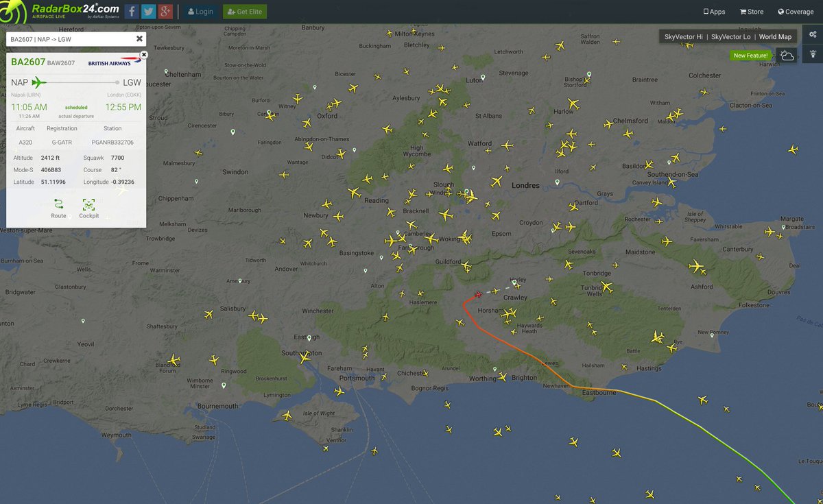Toggle the ground station tower icon
This screenshot has width=823, height=504.
click(813, 53)
